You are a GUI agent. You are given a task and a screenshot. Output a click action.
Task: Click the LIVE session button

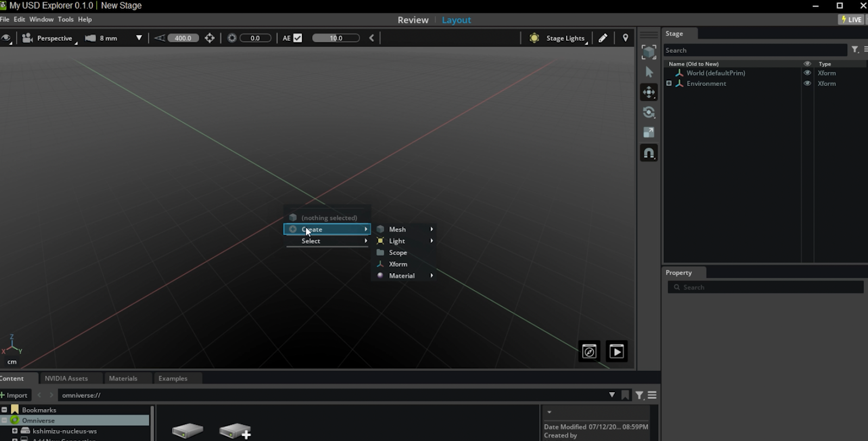coord(851,20)
